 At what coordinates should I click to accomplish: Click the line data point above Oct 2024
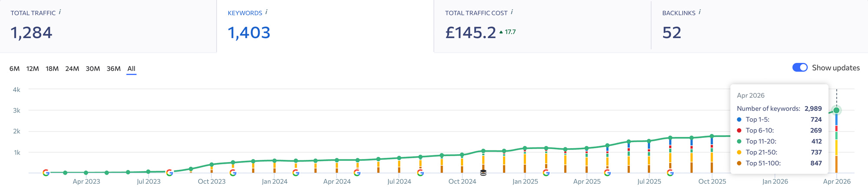pos(462,155)
